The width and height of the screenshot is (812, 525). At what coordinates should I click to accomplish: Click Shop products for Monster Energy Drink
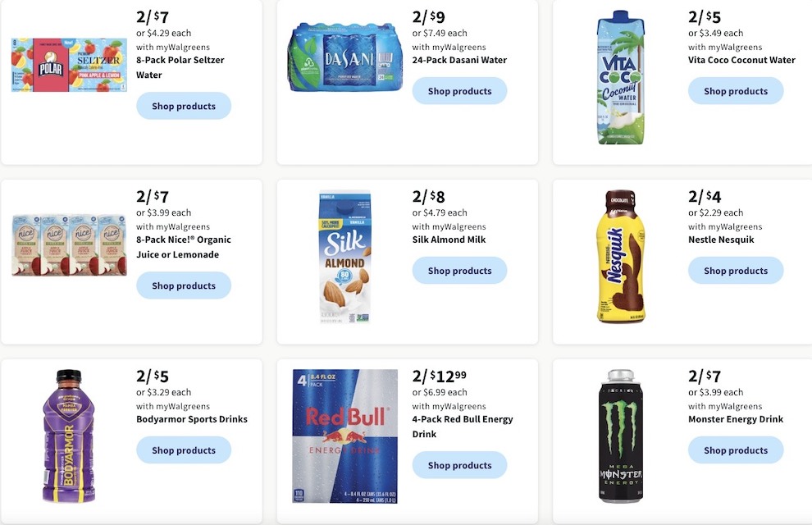(736, 450)
